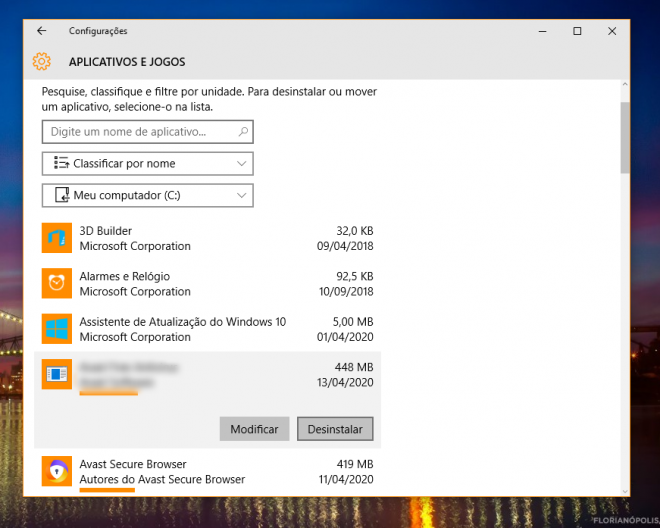660x528 pixels.
Task: Click the orange settings gear icon
Action: (x=42, y=61)
